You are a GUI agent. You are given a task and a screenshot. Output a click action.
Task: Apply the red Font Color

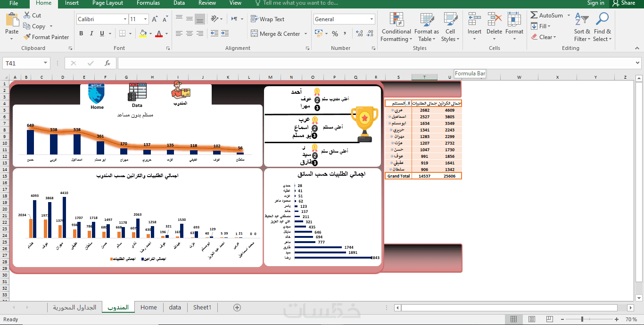click(x=159, y=33)
